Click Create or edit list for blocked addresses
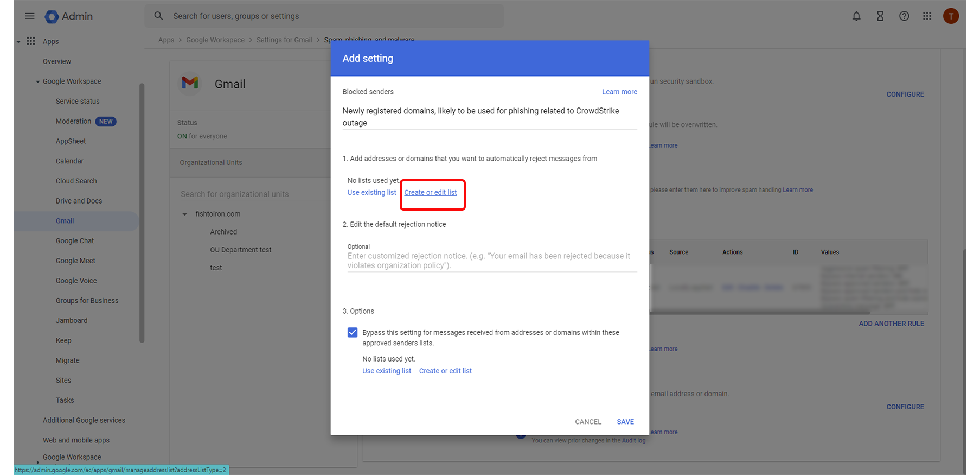 tap(430, 193)
